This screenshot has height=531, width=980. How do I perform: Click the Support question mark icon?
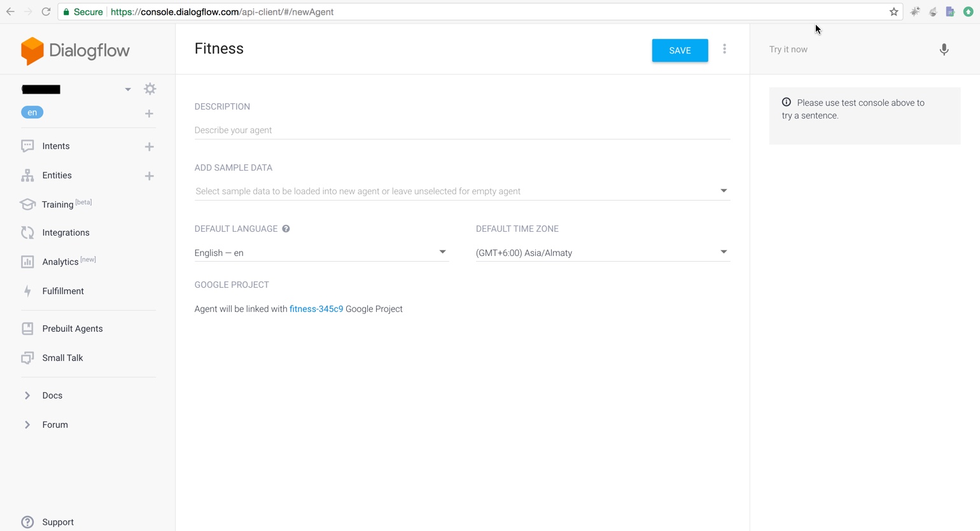[x=27, y=522]
